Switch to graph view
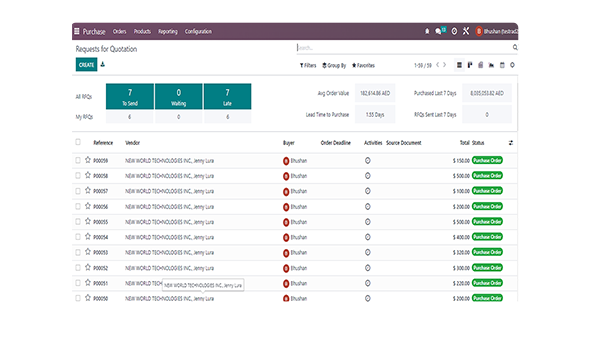 pyautogui.click(x=491, y=65)
